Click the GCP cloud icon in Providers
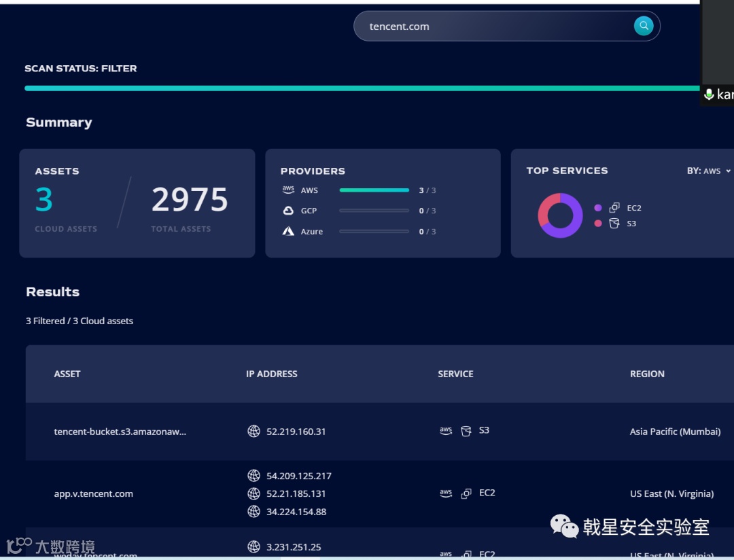Screen dimensions: 734x560 (288, 211)
